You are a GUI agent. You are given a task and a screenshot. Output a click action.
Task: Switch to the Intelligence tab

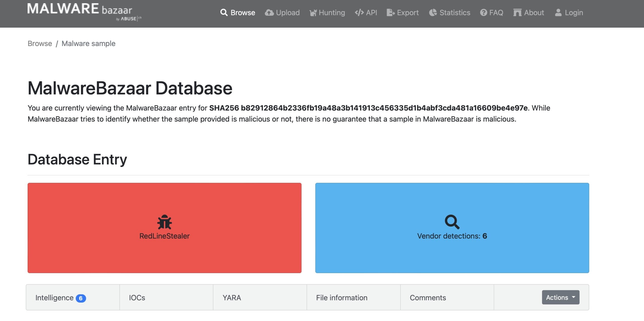[x=55, y=298]
